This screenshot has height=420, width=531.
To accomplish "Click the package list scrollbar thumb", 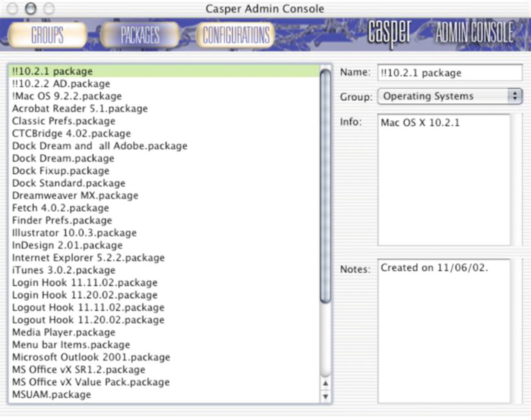I will click(x=325, y=186).
